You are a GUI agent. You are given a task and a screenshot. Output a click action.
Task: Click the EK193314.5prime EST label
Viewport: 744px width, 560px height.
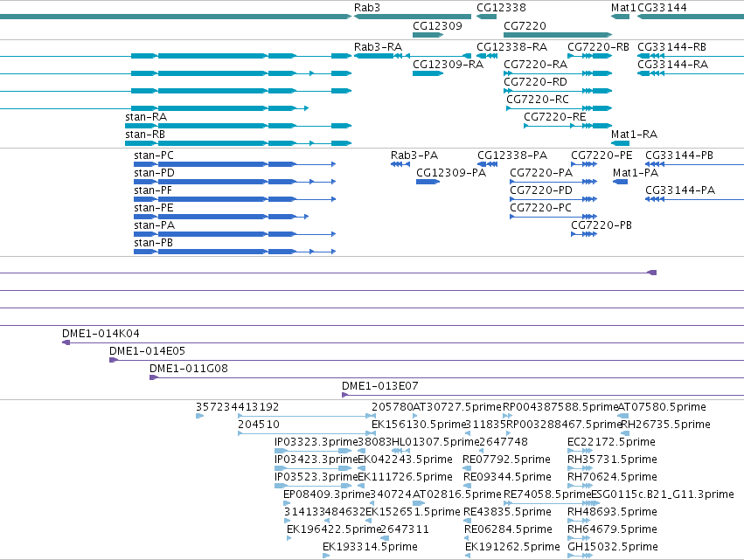pyautogui.click(x=370, y=547)
